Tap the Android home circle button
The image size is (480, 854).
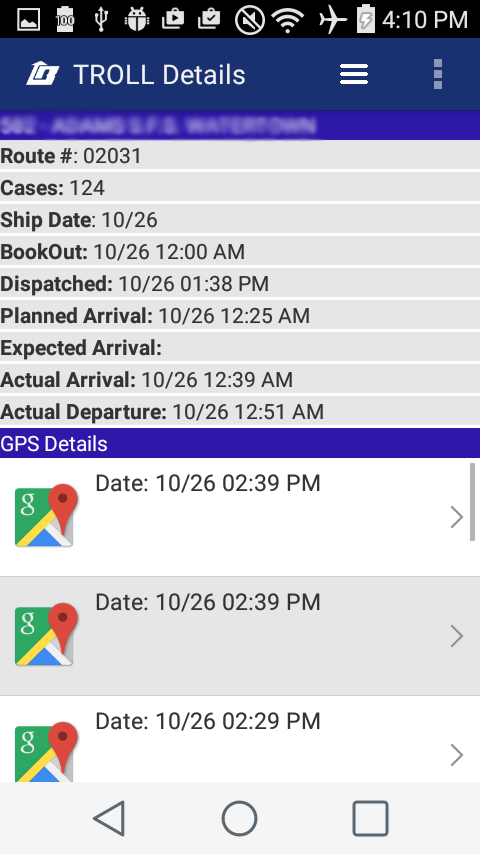pyautogui.click(x=239, y=818)
